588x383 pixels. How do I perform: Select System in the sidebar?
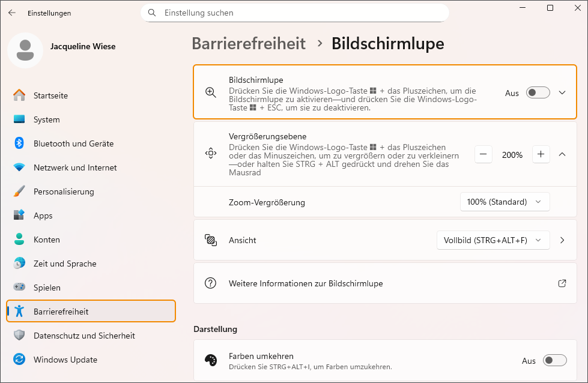click(x=47, y=119)
